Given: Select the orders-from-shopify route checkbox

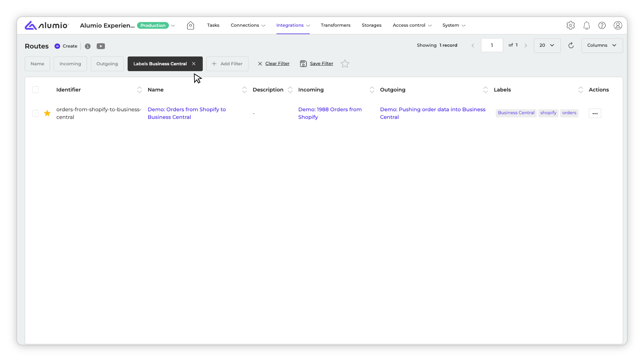Looking at the screenshot, I should (x=36, y=113).
